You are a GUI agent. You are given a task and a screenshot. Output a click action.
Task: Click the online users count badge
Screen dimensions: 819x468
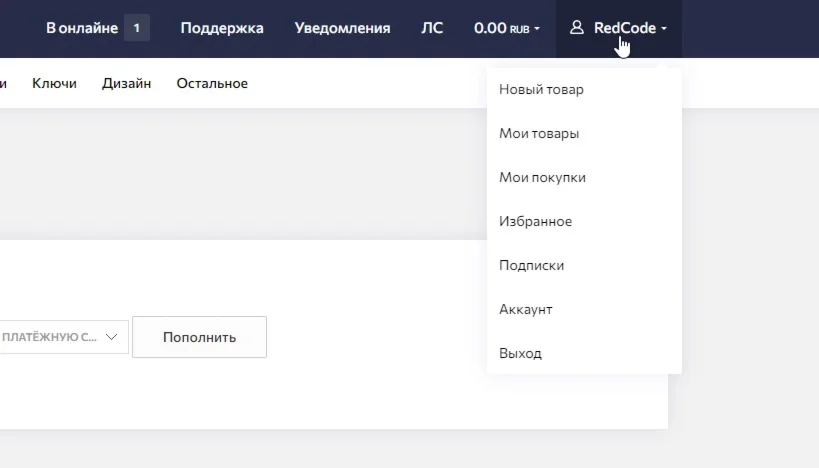(137, 28)
